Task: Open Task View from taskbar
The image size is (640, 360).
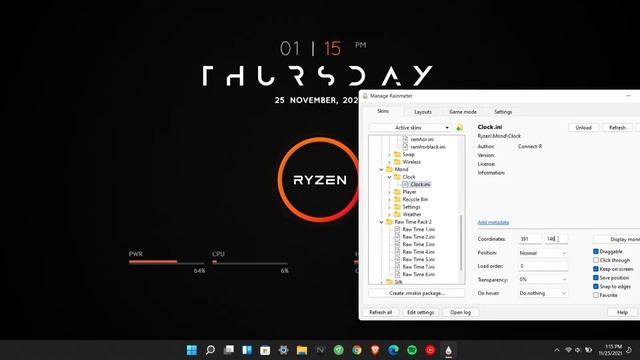Action: tap(229, 350)
